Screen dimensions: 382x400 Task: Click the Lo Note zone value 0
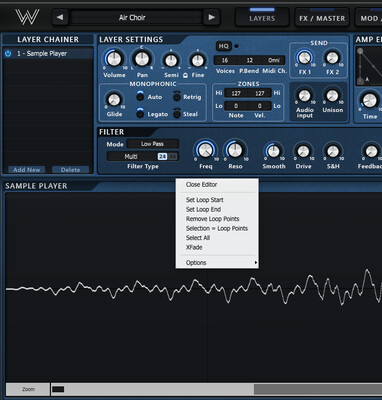[x=236, y=106]
